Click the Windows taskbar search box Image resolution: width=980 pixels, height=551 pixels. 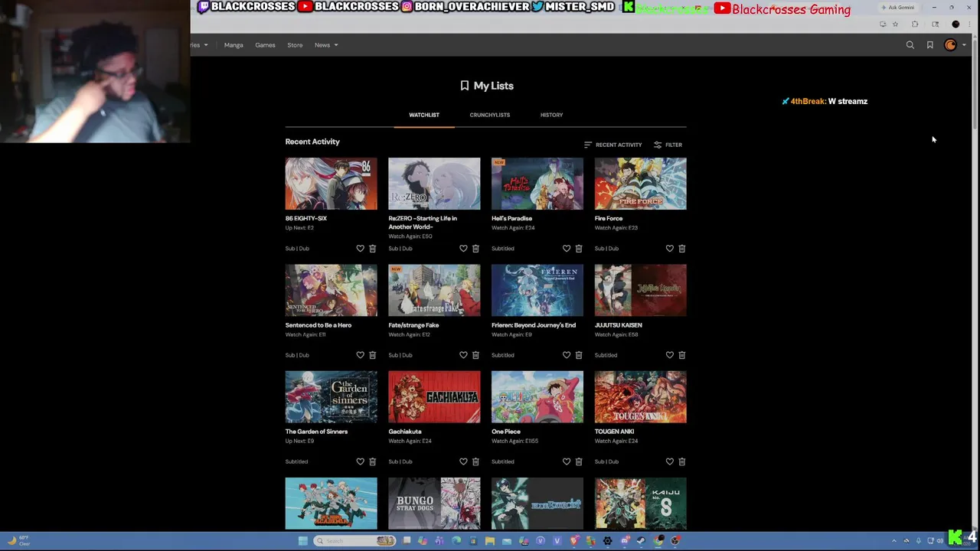[x=354, y=541]
